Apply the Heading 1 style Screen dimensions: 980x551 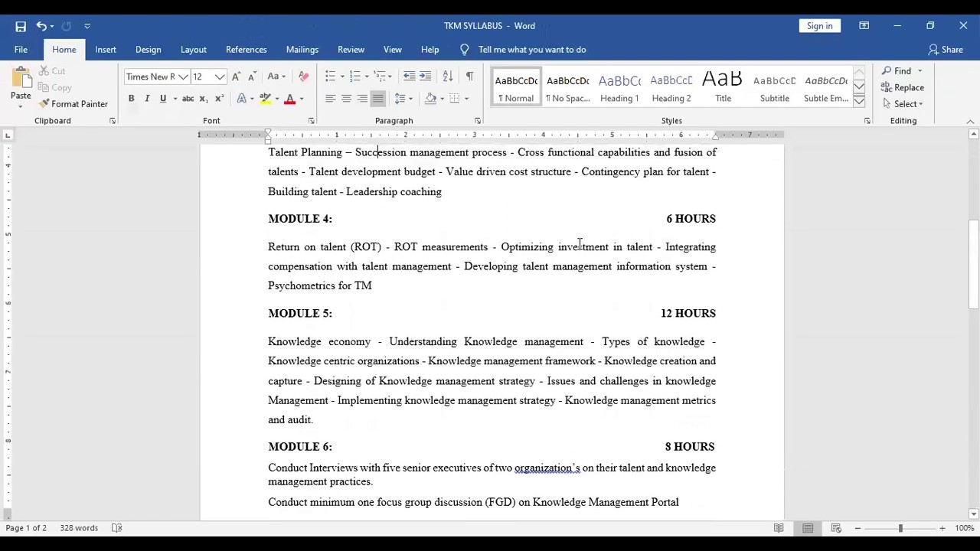619,86
